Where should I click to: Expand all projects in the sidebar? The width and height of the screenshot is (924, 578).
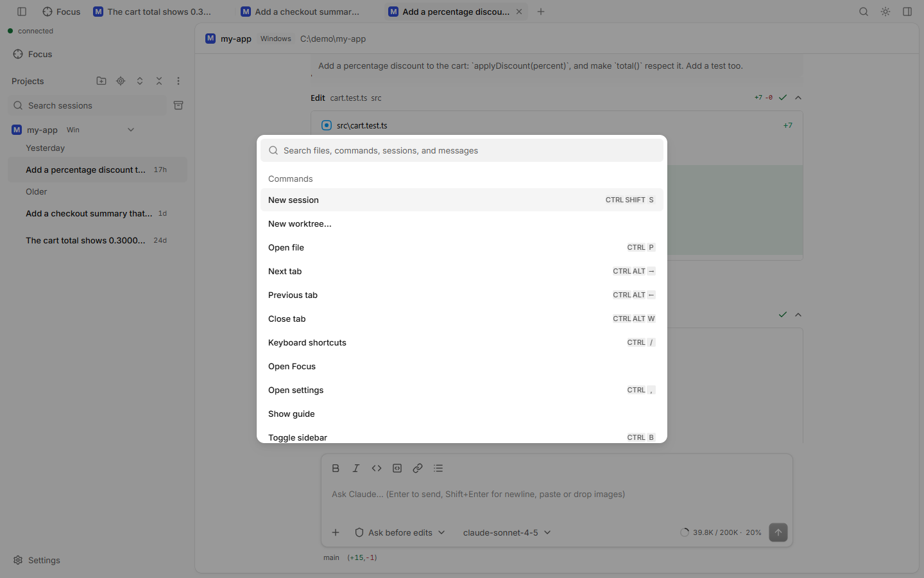140,81
